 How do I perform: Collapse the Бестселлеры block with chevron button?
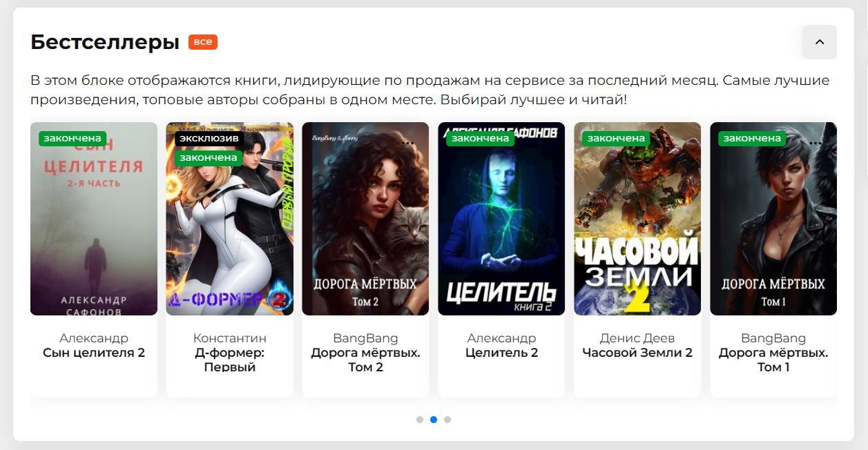point(819,42)
